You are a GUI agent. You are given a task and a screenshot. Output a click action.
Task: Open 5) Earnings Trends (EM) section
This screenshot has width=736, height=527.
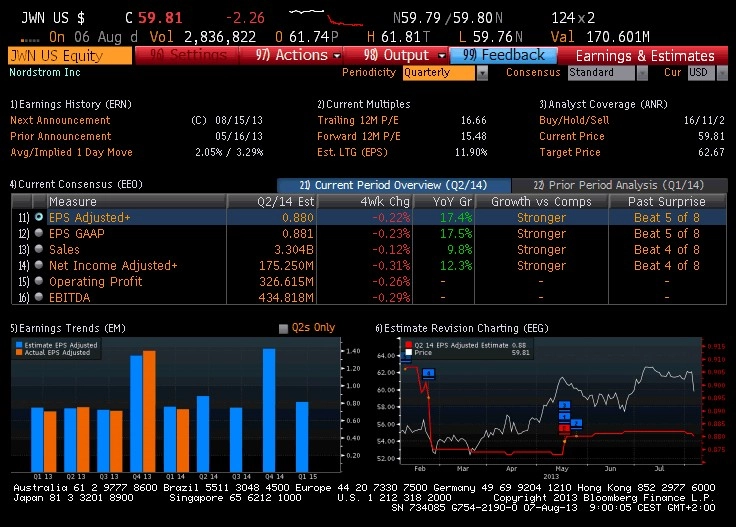68,328
